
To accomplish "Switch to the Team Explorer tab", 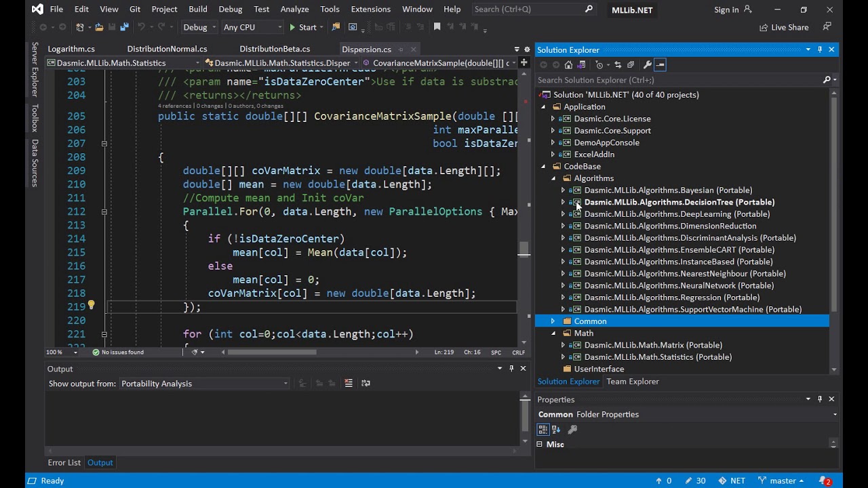I will [633, 382].
